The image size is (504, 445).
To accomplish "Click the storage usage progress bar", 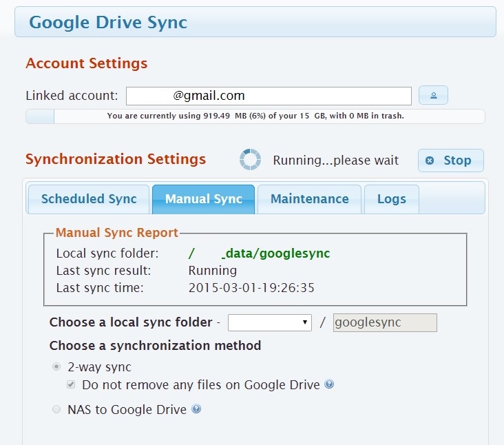I will (255, 116).
